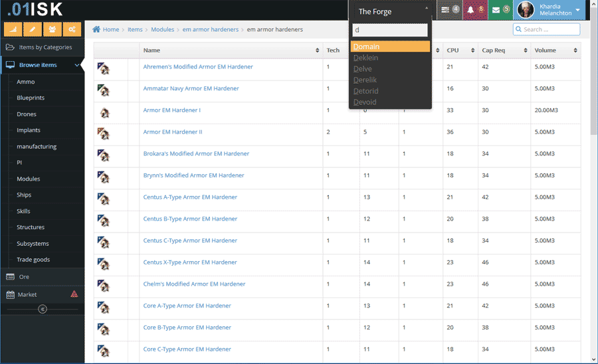The image size is (598, 364).
Task: Open the em armor hardeners breadcrumb link
Action: point(211,29)
